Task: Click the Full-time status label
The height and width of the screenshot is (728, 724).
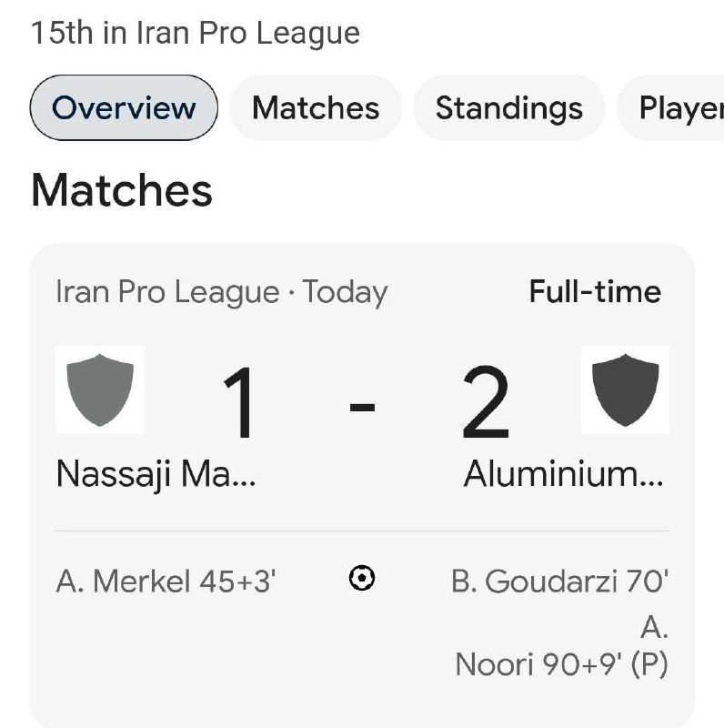Action: click(595, 291)
